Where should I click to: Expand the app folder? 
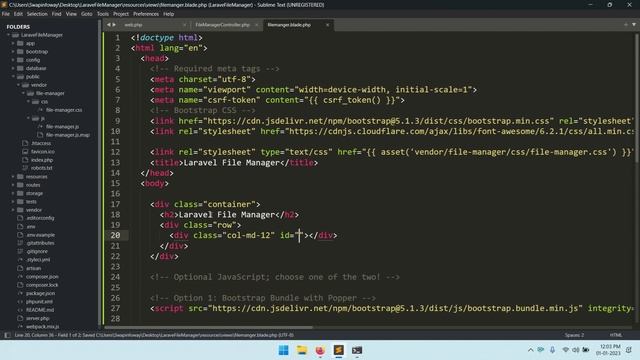(x=13, y=43)
